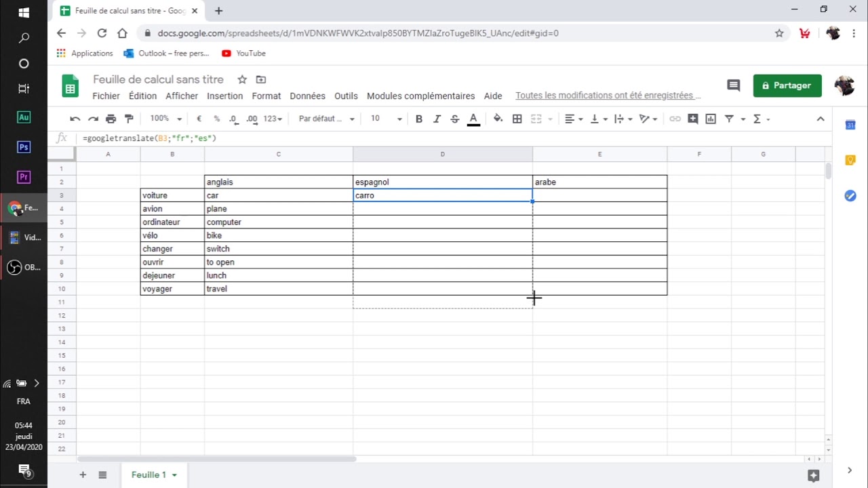The image size is (868, 488).
Task: Open text rotation dropdown
Action: click(x=648, y=119)
